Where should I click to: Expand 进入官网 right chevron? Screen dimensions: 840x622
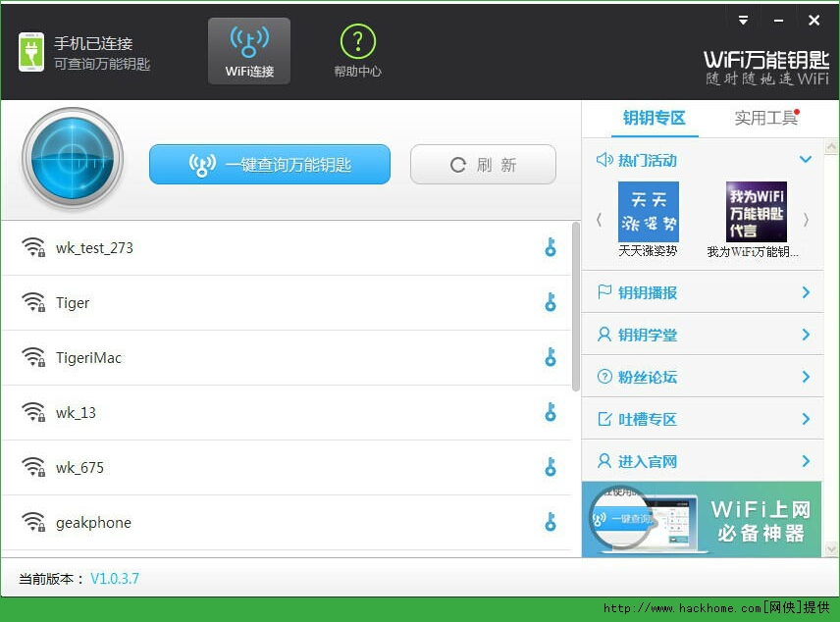click(x=806, y=461)
